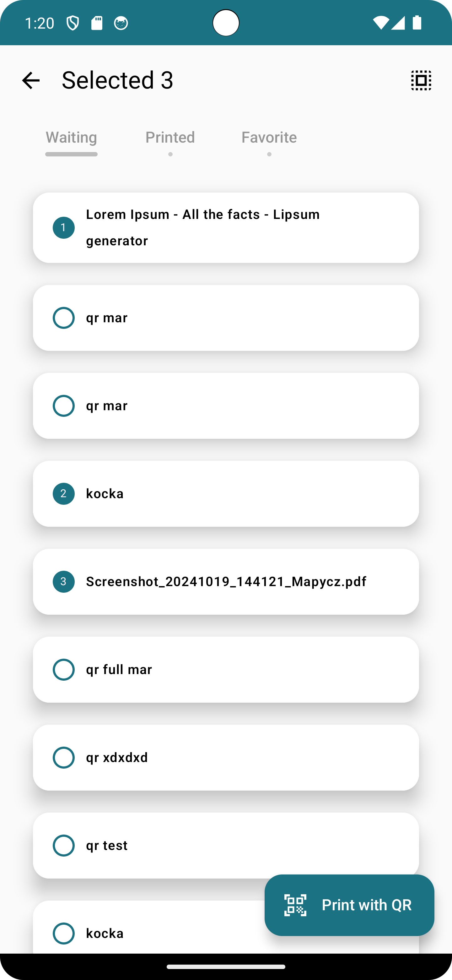Tap the SD card status icon
Screen dimensions: 452x980
(97, 23)
